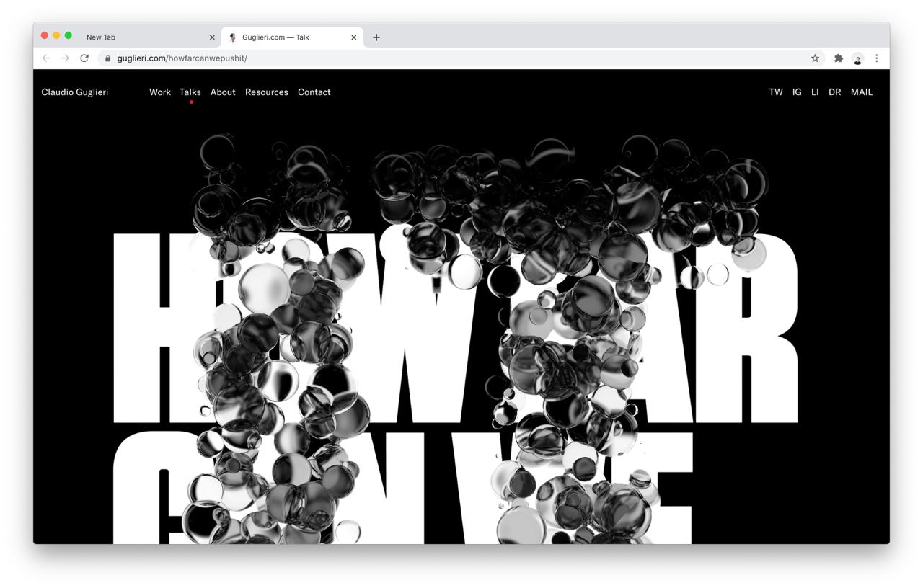Open the Extensions puzzle icon
This screenshot has width=923, height=588.
point(839,58)
